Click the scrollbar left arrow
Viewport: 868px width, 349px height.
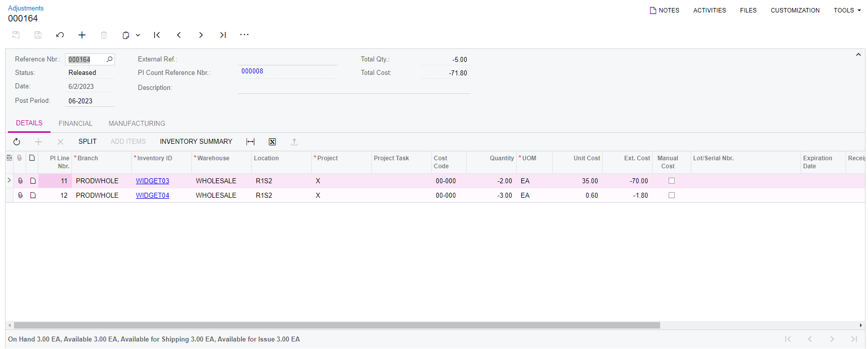click(x=9, y=325)
